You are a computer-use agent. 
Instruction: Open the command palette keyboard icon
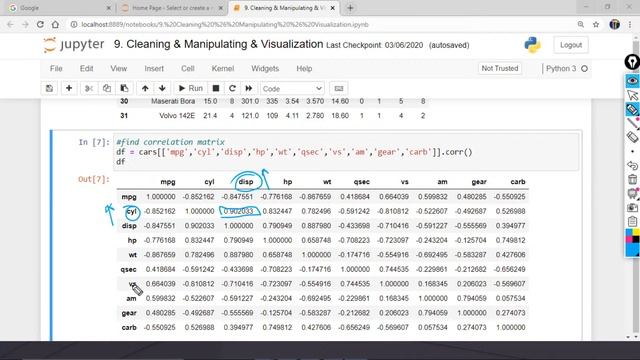pos(339,89)
